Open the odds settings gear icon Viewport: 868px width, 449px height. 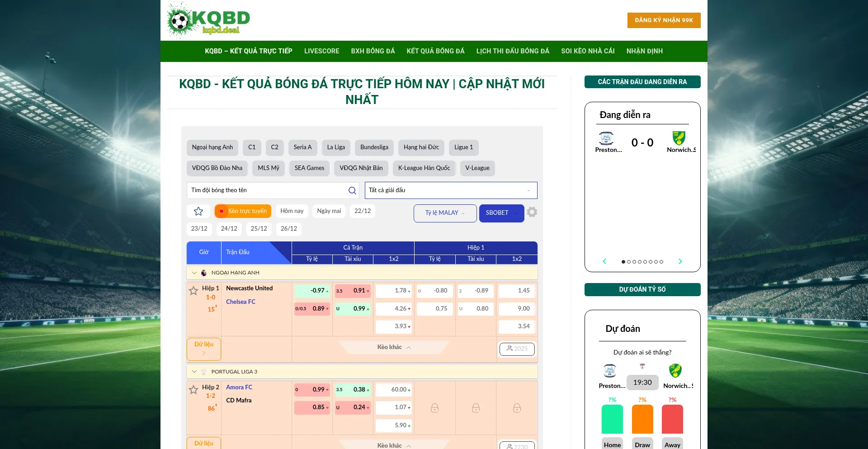tap(532, 212)
